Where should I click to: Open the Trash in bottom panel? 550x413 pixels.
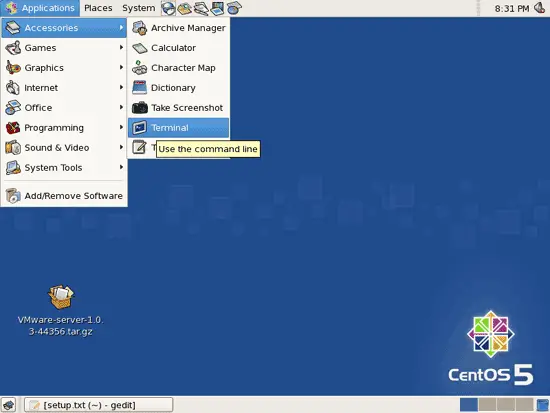(x=542, y=405)
